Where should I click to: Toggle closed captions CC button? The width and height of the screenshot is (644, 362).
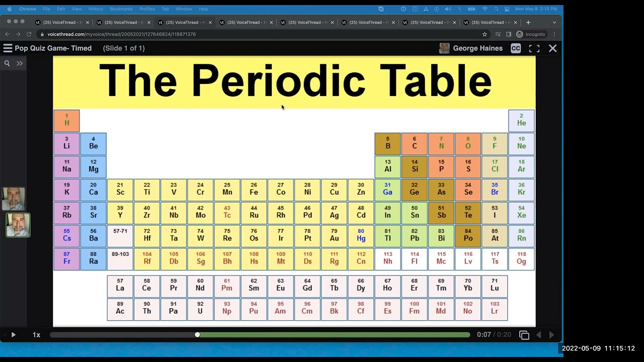pos(516,48)
